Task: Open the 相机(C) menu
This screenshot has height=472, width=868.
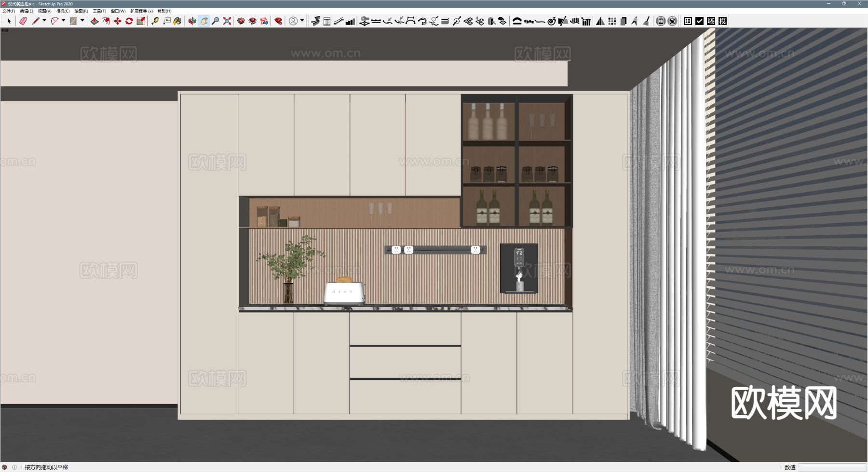Action: click(63, 11)
